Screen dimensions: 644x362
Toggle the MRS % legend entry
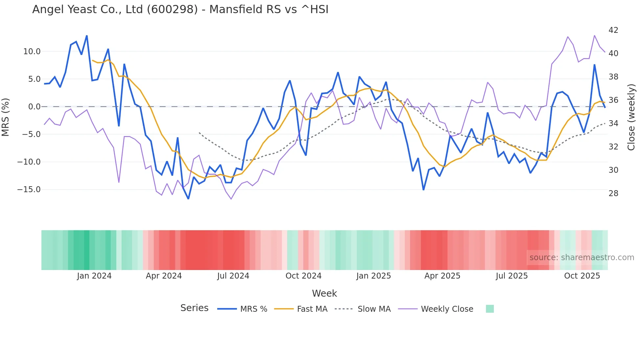pos(242,309)
